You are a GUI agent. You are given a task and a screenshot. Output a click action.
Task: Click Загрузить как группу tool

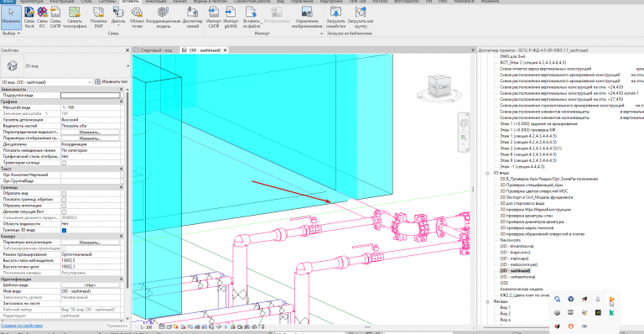pos(361,18)
